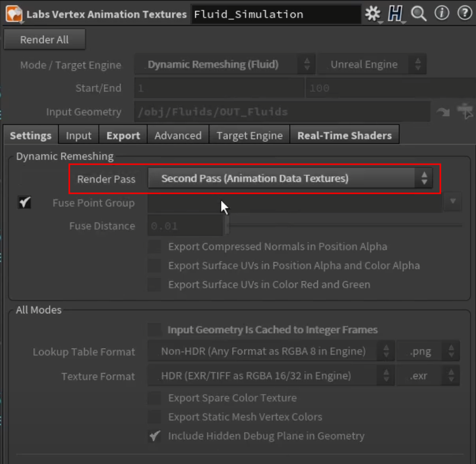Switch to the Target Engine tab

249,136
